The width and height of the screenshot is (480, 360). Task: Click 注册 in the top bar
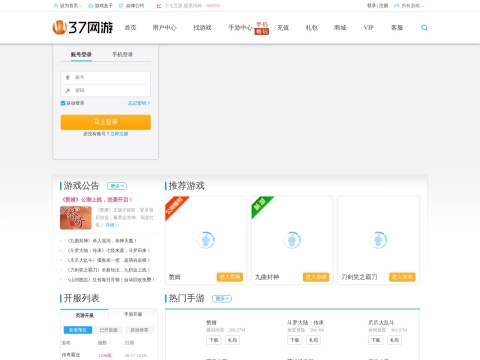(383, 6)
